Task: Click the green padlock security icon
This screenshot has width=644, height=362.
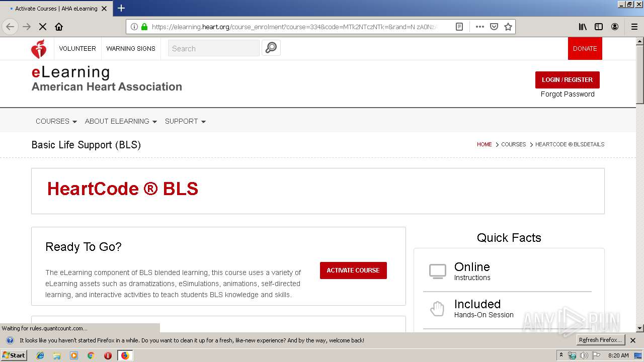Action: pyautogui.click(x=144, y=27)
